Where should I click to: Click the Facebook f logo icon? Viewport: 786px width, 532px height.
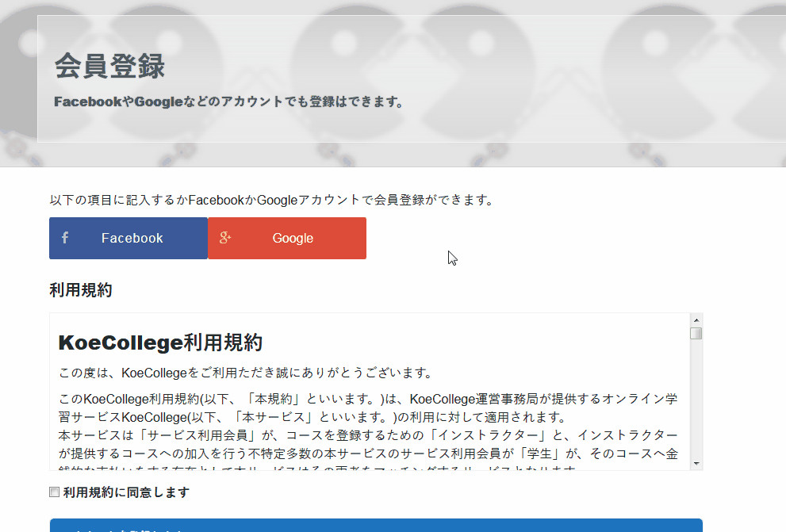pos(65,237)
